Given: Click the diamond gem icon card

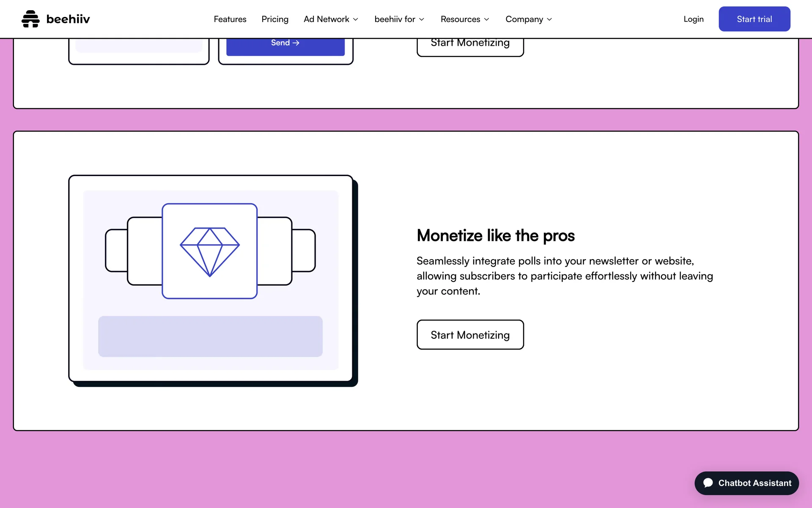Looking at the screenshot, I should pyautogui.click(x=210, y=251).
